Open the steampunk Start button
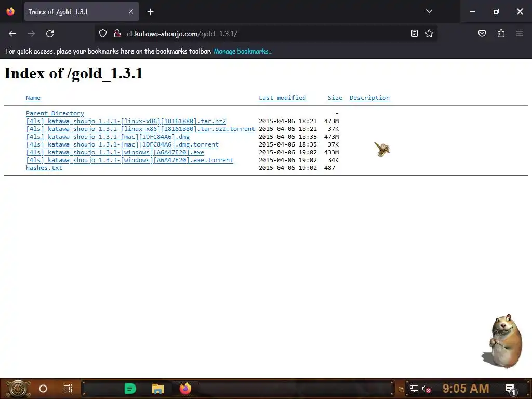The width and height of the screenshot is (532, 399). 18,389
